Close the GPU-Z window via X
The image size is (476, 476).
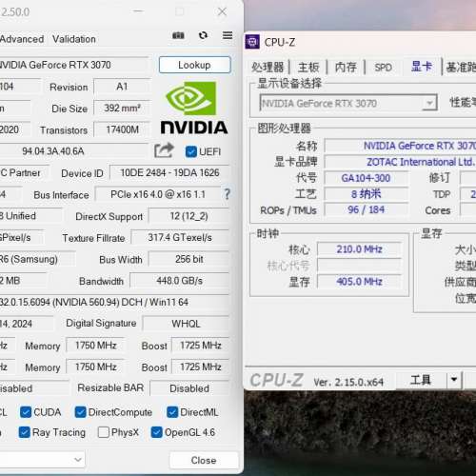tap(222, 11)
